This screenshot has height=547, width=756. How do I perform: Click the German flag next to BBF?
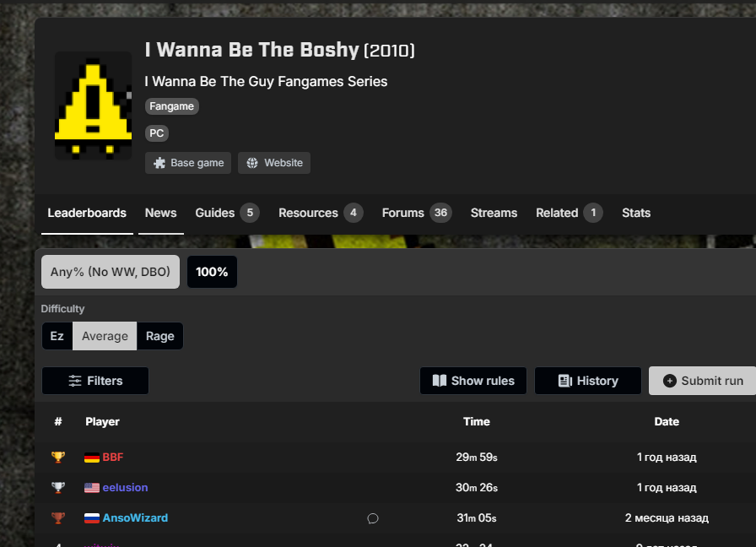tap(92, 458)
